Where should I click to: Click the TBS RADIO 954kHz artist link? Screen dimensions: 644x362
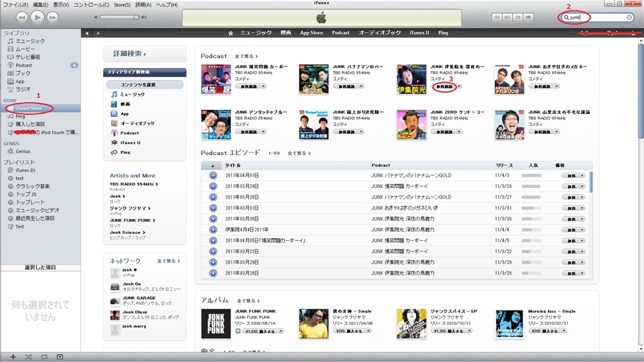134,184
